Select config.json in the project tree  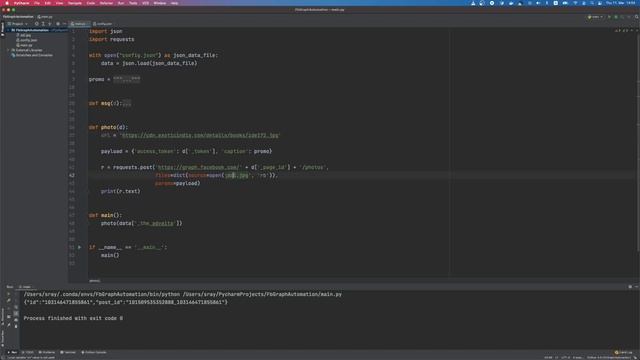[x=28, y=40]
